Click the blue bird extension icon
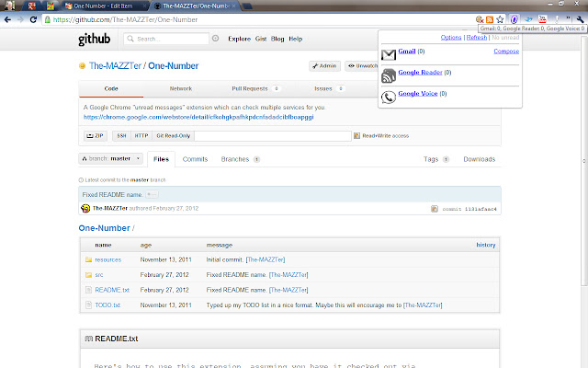 (x=528, y=19)
